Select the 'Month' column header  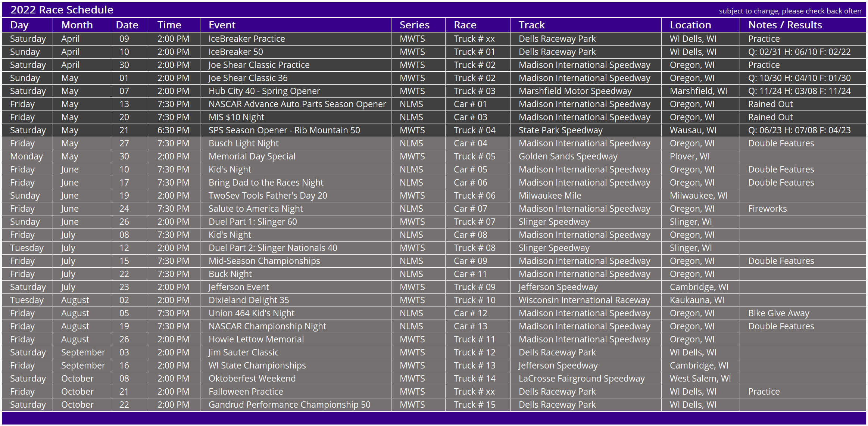coord(77,25)
